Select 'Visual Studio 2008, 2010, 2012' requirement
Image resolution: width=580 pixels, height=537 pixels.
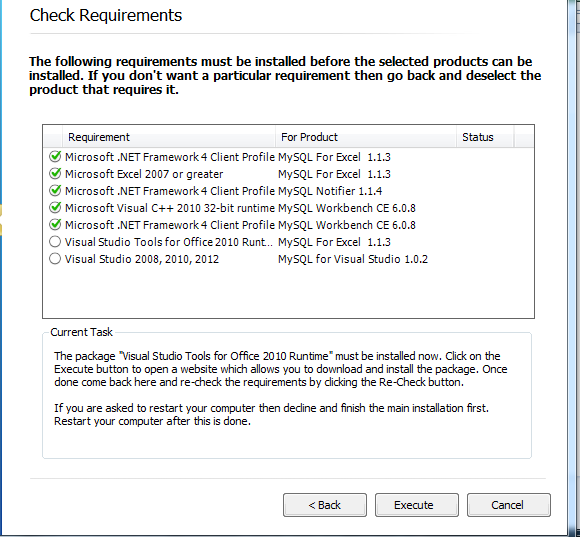pos(142,259)
